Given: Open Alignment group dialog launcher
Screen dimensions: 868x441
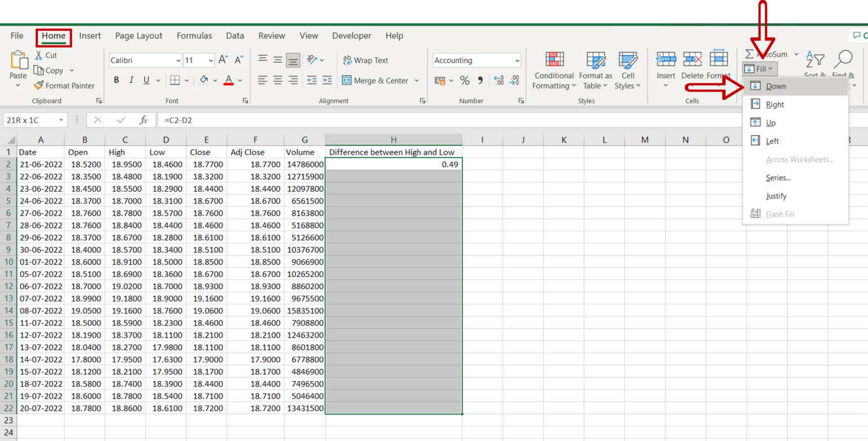Looking at the screenshot, I should pos(423,101).
